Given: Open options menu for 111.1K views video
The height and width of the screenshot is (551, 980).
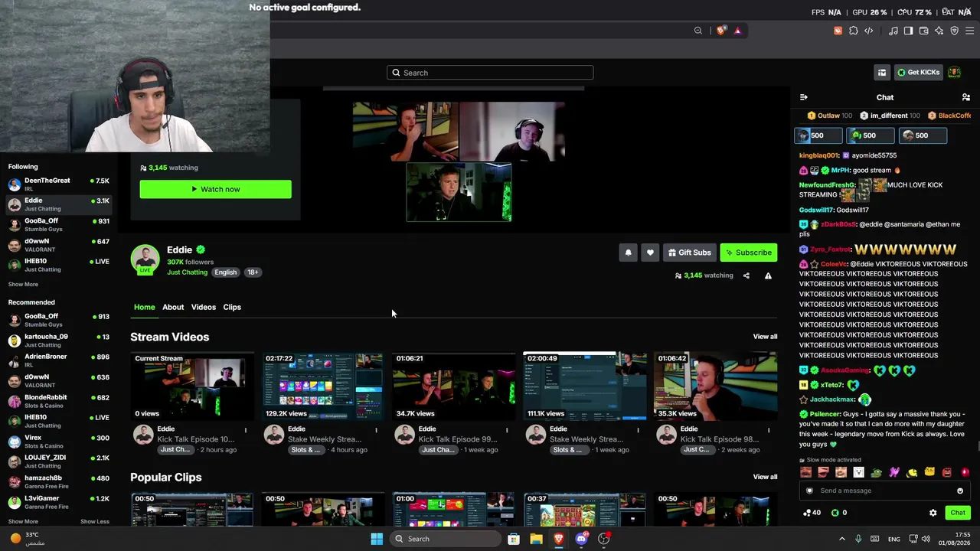Looking at the screenshot, I should (638, 430).
